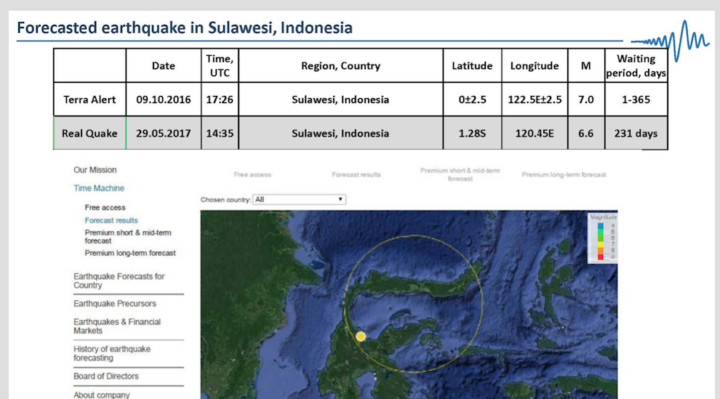Open the Chosen country dropdown

(299, 199)
